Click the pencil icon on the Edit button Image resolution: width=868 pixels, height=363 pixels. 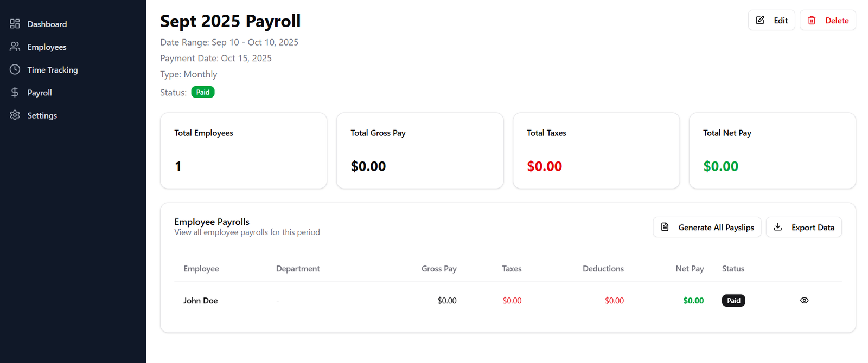tap(760, 20)
